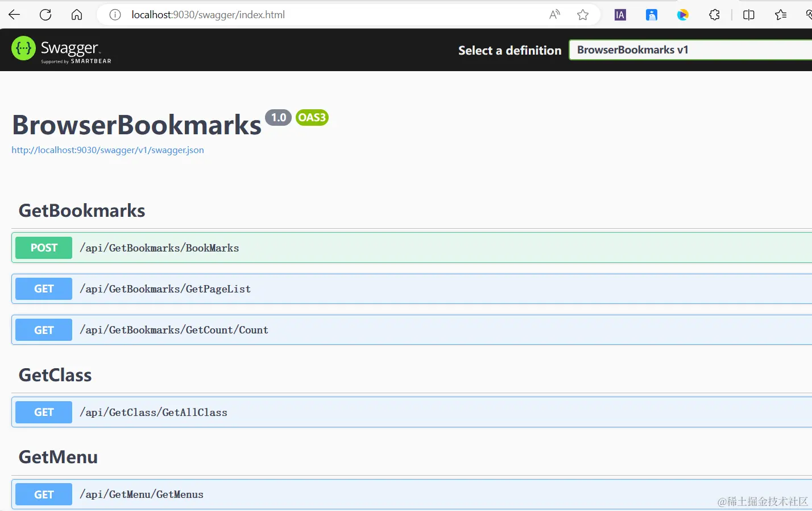Activate the read aloud icon
Viewport: 812px width, 511px height.
pos(554,15)
